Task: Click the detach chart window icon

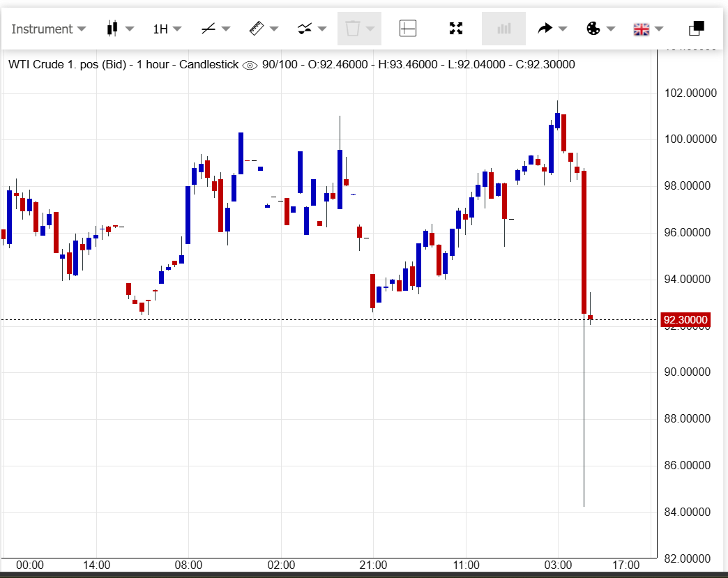Action: [696, 29]
